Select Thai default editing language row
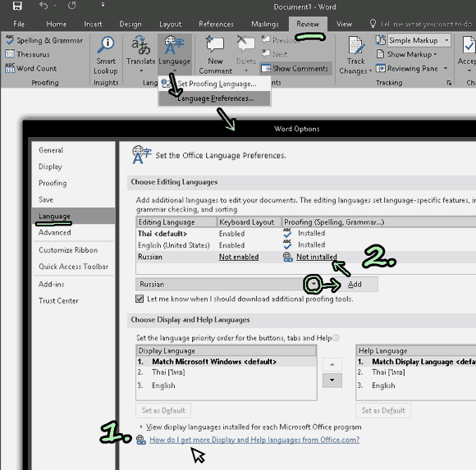 (306, 233)
